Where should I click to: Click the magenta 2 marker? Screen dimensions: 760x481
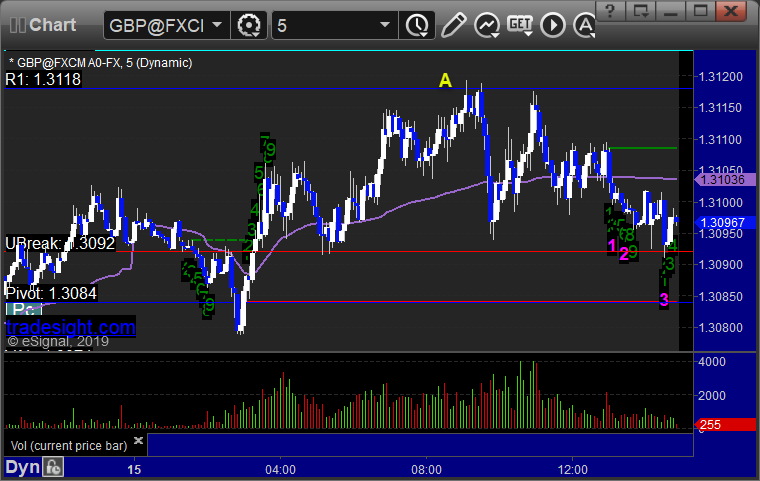pyautogui.click(x=624, y=254)
